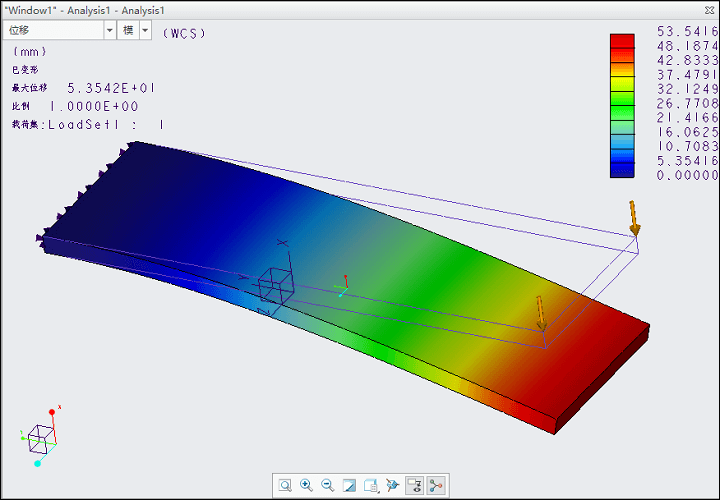Image resolution: width=720 pixels, height=500 pixels.
Task: Click the Zoom Out magnifier icon
Action: 327,485
